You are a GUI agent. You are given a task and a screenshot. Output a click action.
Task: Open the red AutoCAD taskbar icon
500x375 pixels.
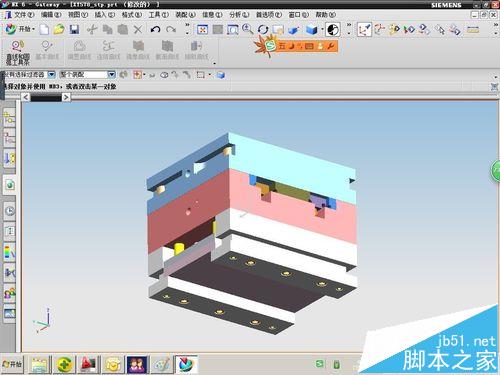88,364
